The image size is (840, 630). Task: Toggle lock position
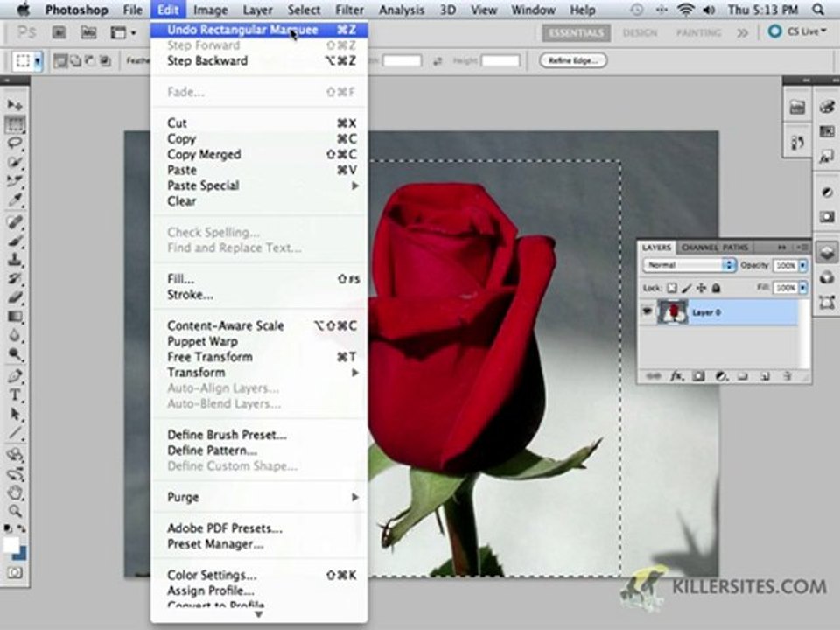click(701, 288)
